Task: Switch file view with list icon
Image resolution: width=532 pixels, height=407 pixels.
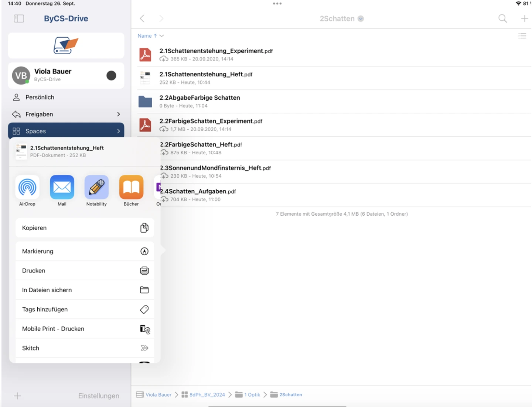Action: (522, 36)
